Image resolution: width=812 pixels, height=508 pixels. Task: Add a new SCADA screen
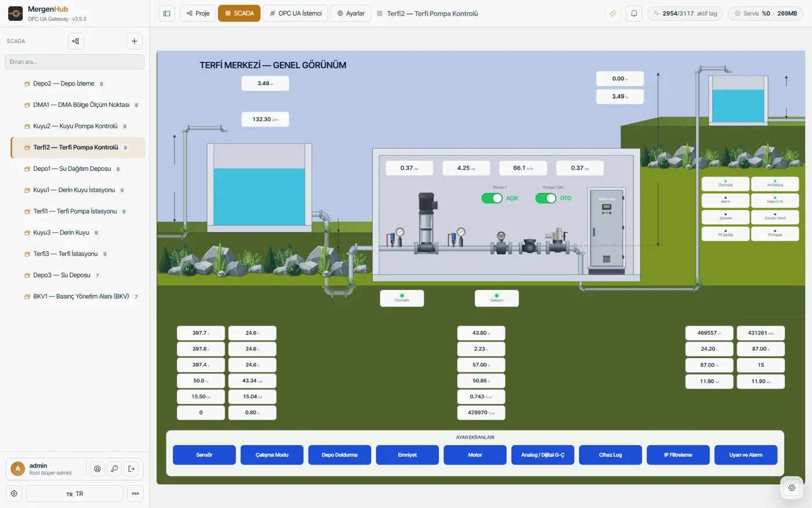pyautogui.click(x=134, y=41)
